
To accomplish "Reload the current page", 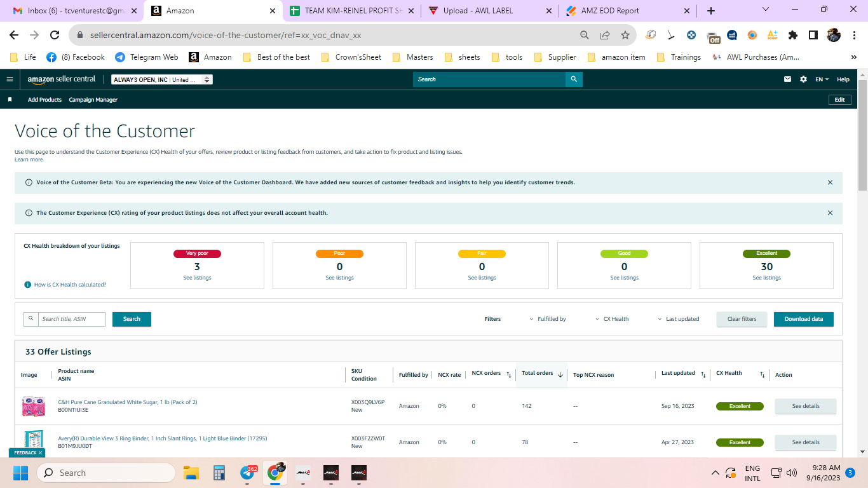I will [55, 35].
